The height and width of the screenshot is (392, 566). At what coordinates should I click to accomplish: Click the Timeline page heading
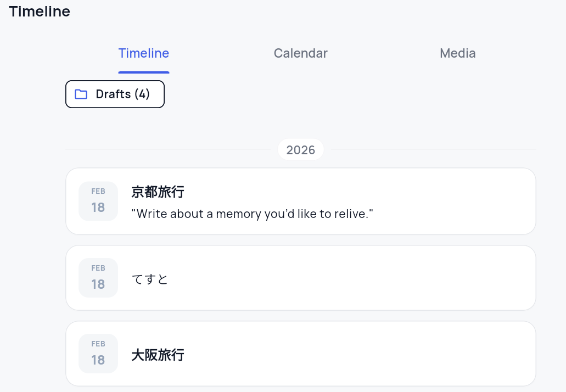(40, 12)
